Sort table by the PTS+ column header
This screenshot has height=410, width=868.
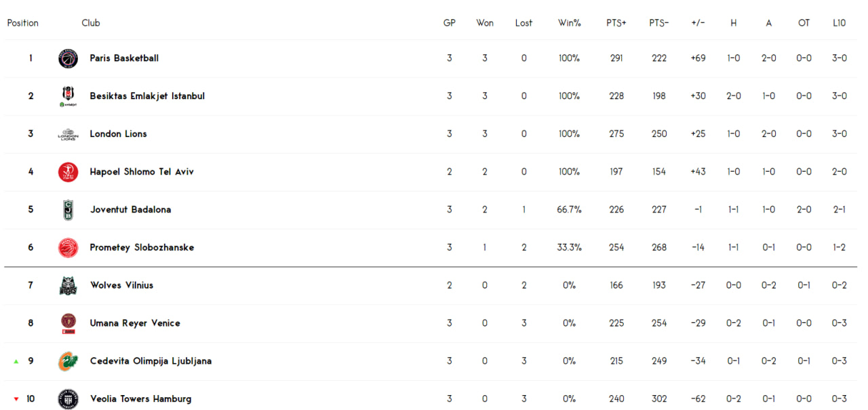click(616, 23)
